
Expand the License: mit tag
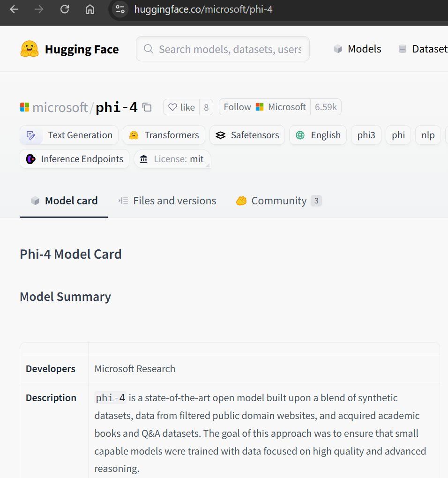click(x=172, y=159)
